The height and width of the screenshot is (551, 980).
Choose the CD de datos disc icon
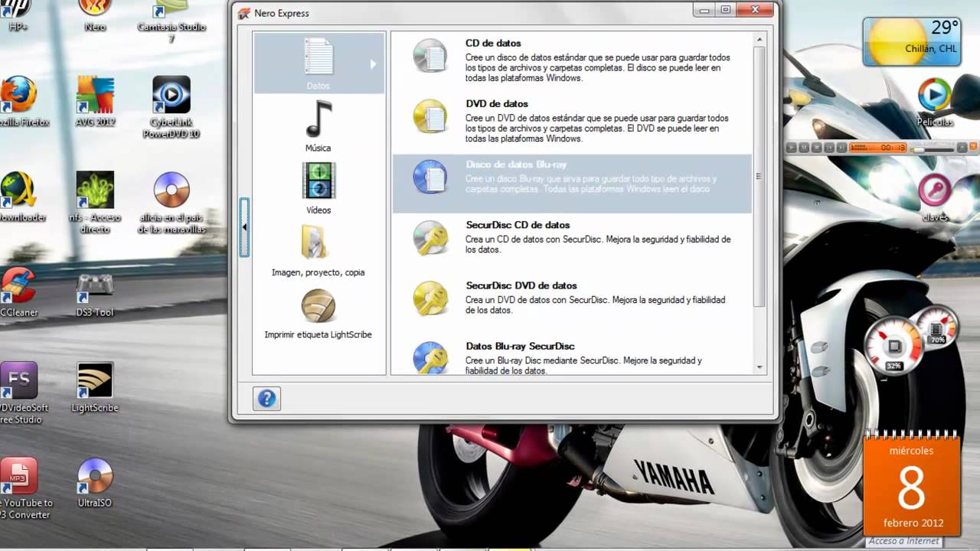click(x=430, y=56)
